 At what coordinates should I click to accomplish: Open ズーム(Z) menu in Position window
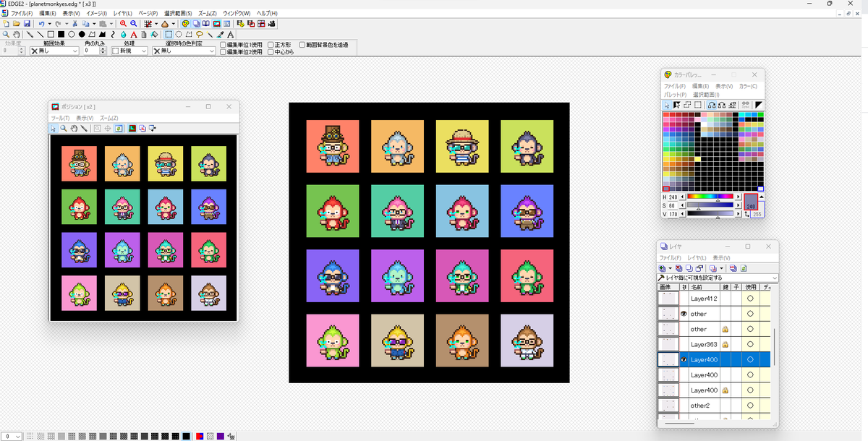[x=109, y=118]
